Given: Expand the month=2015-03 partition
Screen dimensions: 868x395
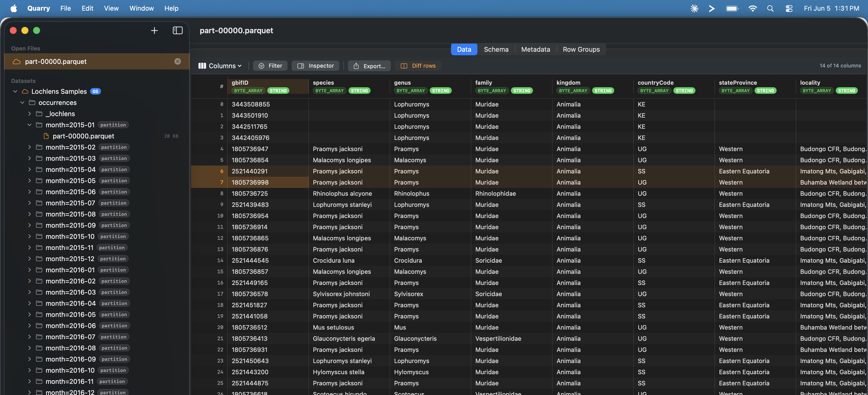Looking at the screenshot, I should 29,158.
